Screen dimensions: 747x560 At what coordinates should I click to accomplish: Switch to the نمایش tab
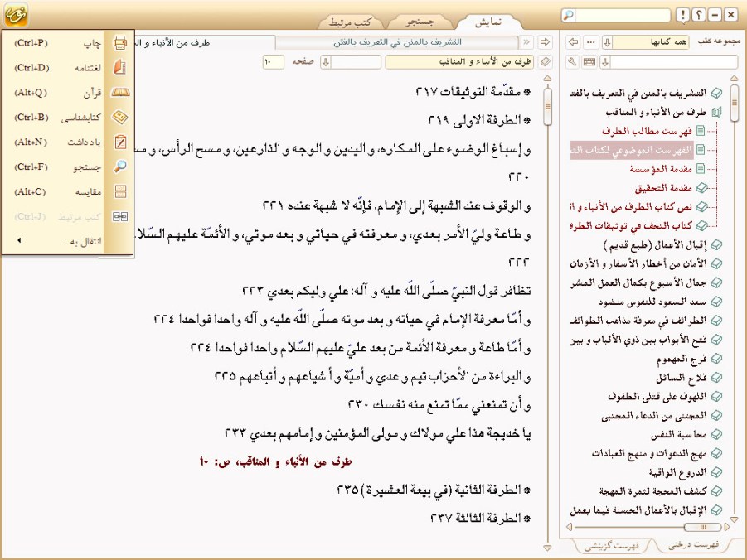click(x=487, y=22)
